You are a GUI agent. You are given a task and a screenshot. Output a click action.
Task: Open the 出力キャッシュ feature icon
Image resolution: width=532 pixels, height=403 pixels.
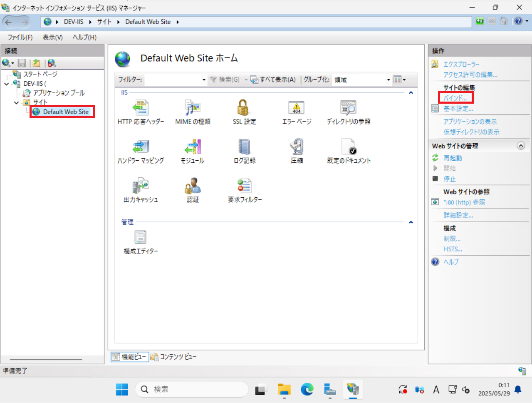tap(141, 186)
